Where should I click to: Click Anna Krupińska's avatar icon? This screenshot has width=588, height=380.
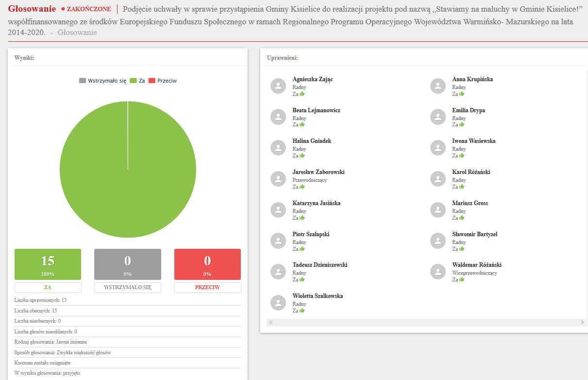tap(438, 86)
